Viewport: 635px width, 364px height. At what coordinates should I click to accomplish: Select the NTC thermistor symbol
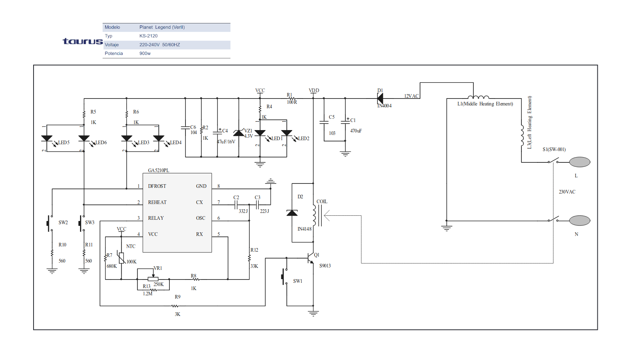[121, 257]
